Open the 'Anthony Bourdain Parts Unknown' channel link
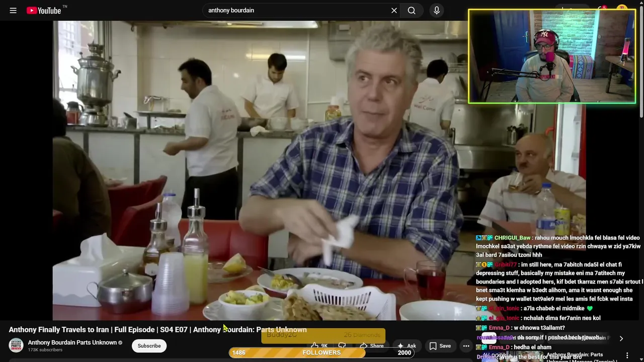 (72, 342)
